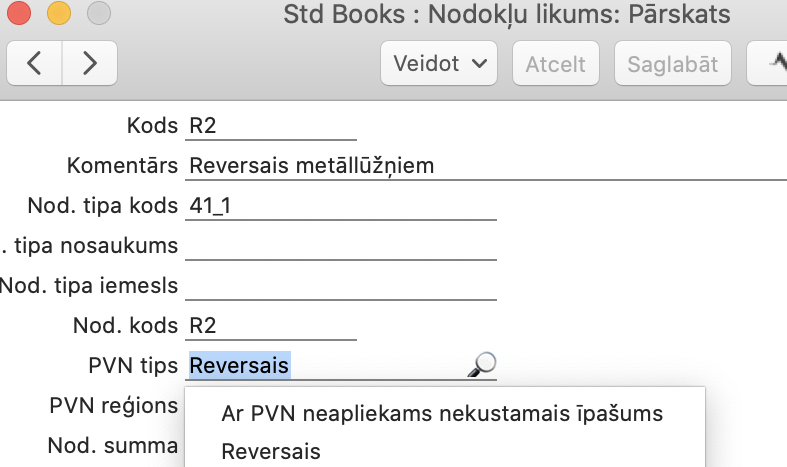
Task: Focus the Nod. tipa kods field
Action: click(x=340, y=206)
